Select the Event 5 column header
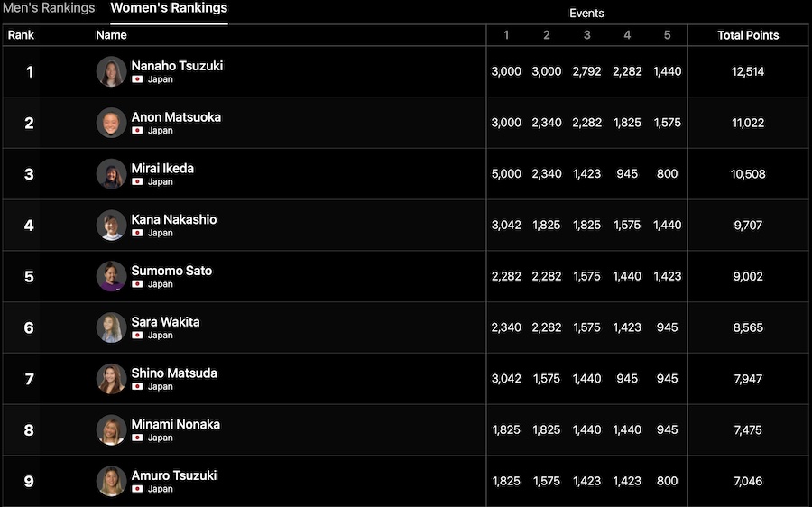The image size is (812, 507). [x=667, y=36]
